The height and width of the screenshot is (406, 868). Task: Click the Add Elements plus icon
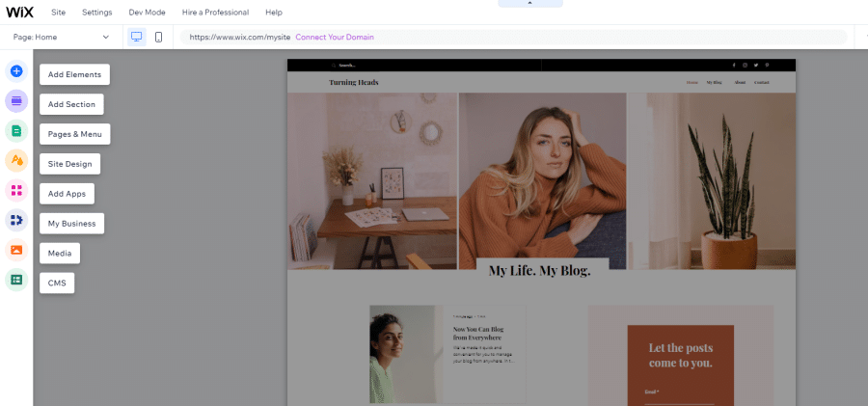pos(16,71)
